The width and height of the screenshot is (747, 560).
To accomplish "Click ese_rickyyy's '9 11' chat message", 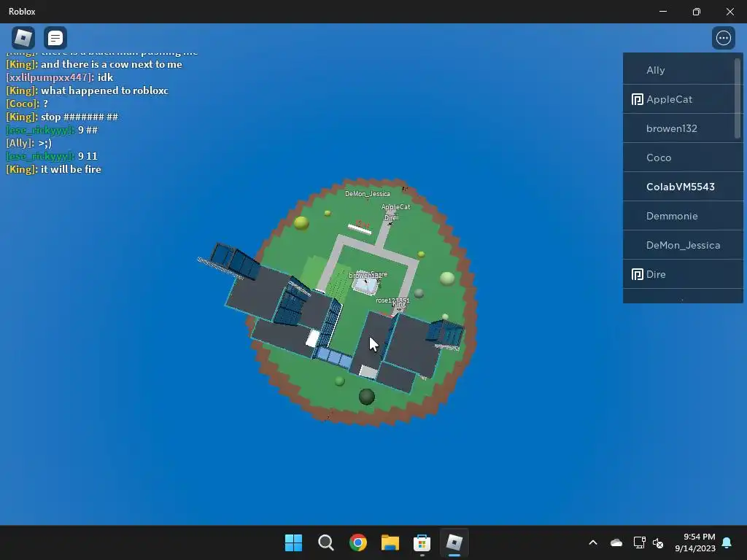I will (52, 156).
